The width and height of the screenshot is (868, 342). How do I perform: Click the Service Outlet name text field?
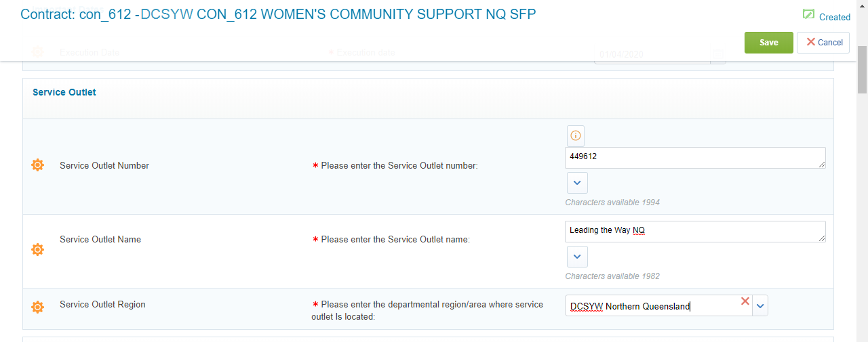pos(692,231)
